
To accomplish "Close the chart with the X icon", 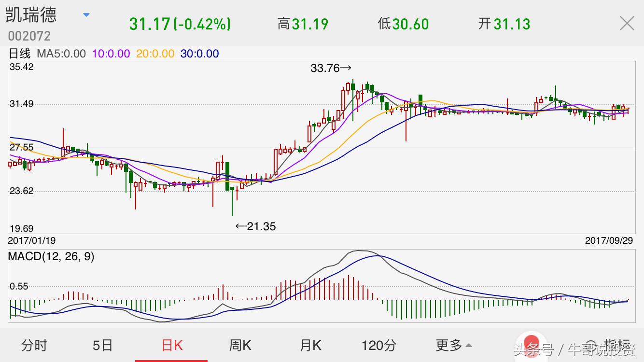I will pyautogui.click(x=627, y=23).
